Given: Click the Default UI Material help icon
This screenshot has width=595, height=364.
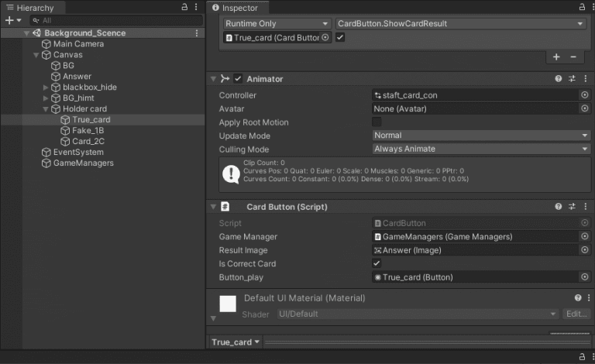Looking at the screenshot, I should coord(578,297).
